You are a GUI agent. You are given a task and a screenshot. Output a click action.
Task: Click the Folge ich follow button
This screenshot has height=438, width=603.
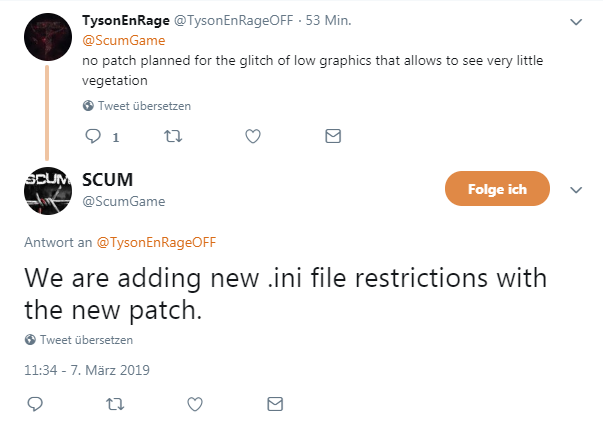pos(498,188)
